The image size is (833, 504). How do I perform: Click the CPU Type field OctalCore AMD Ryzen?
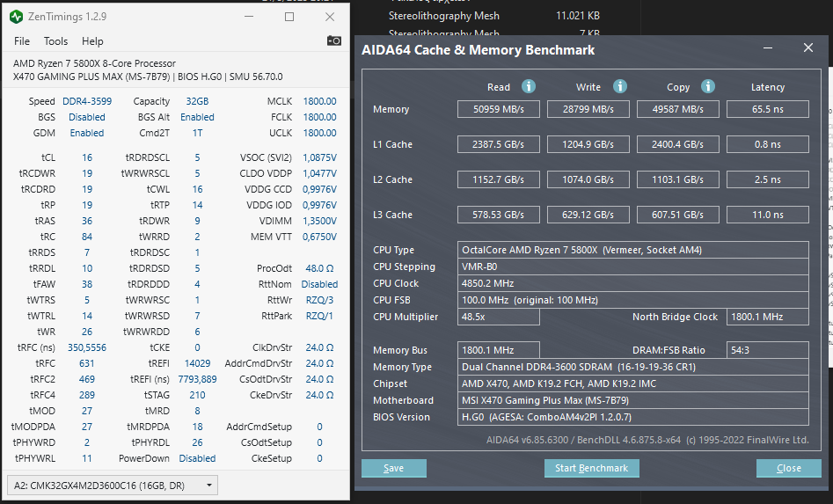tap(633, 250)
